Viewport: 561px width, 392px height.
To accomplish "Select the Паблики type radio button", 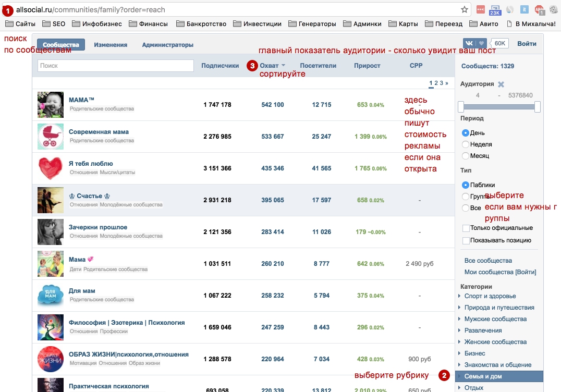I will 465,185.
